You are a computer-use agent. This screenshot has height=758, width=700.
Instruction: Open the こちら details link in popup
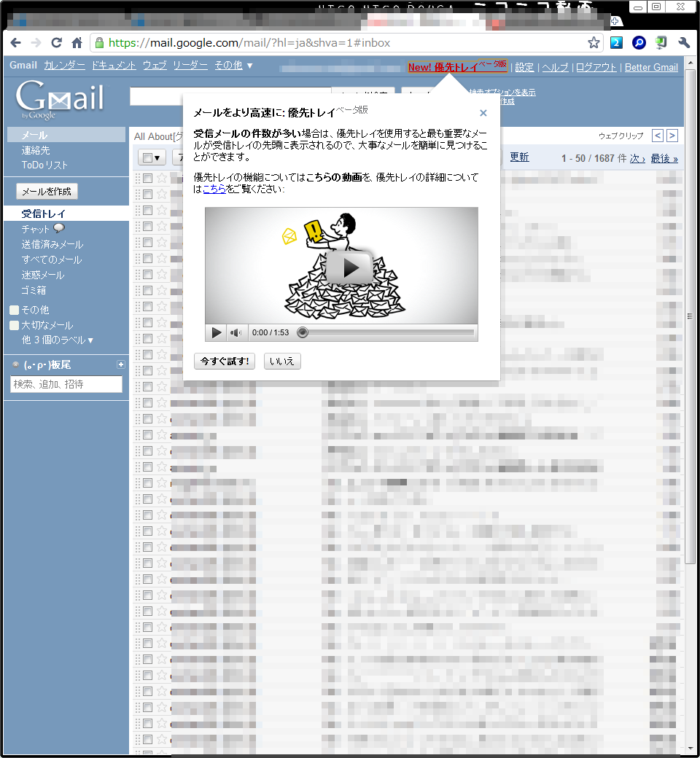214,189
